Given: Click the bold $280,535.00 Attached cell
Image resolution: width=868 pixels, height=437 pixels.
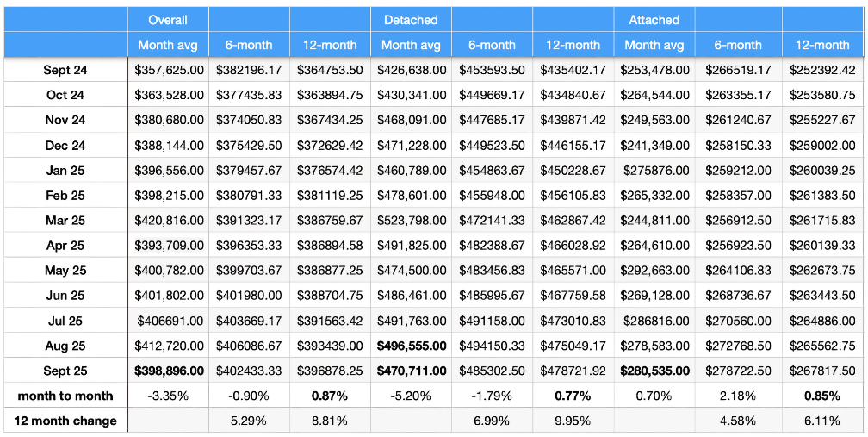Looking at the screenshot, I should [654, 371].
